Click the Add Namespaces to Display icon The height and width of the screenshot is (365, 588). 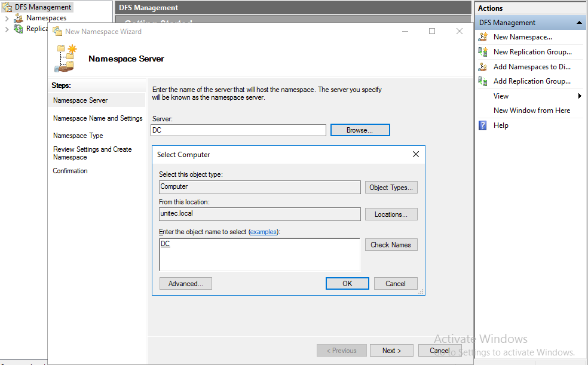click(x=483, y=67)
